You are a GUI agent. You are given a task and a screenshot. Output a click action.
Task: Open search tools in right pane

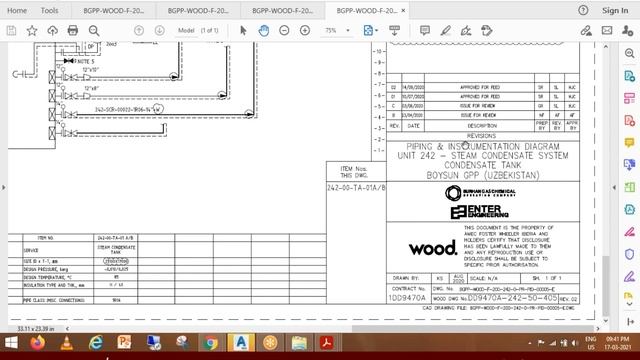[x=629, y=53]
